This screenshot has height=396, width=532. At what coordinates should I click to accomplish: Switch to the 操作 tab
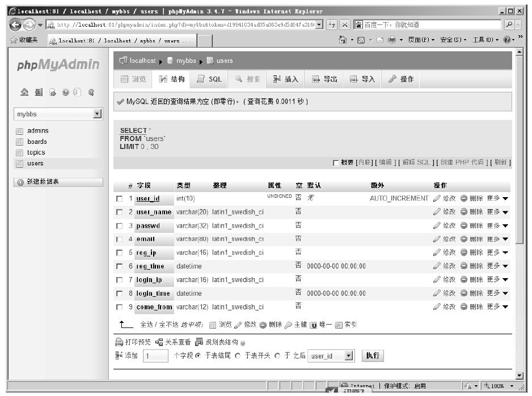pos(400,79)
